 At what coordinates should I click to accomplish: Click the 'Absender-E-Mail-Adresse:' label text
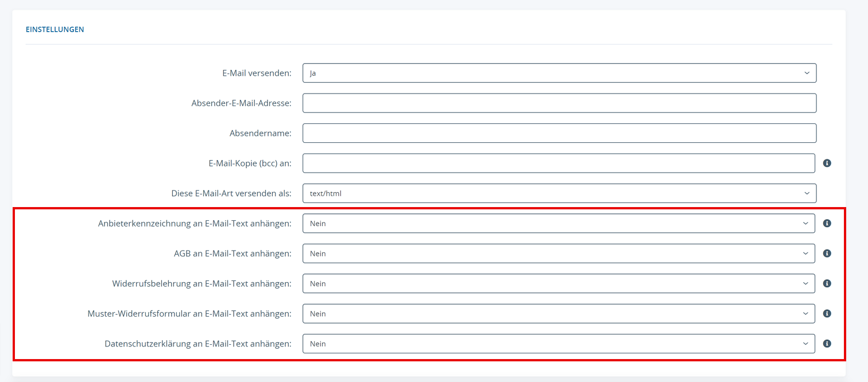tap(241, 103)
